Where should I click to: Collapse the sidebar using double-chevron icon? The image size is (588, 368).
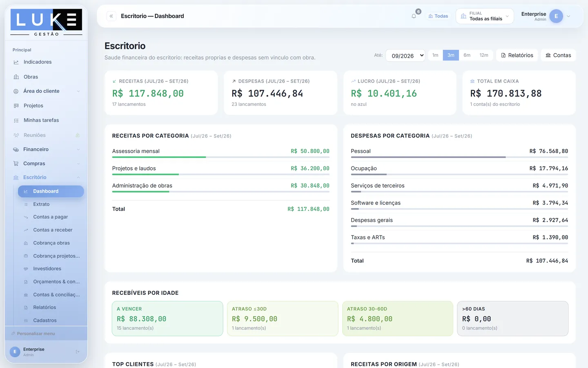111,16
